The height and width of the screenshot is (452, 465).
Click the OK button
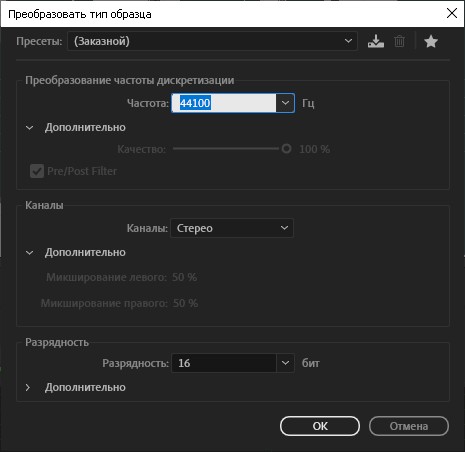pos(320,426)
